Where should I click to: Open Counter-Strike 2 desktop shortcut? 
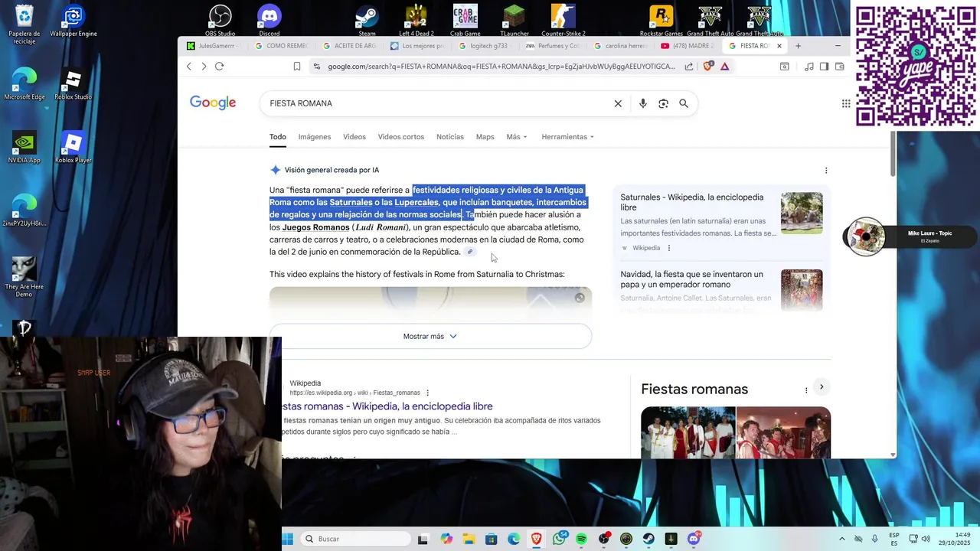point(563,21)
